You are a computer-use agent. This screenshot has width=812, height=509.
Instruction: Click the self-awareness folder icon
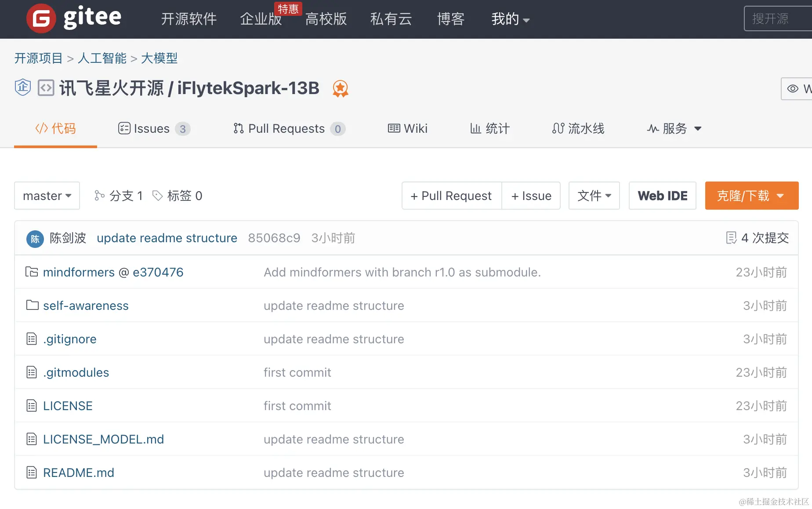pyautogui.click(x=32, y=305)
